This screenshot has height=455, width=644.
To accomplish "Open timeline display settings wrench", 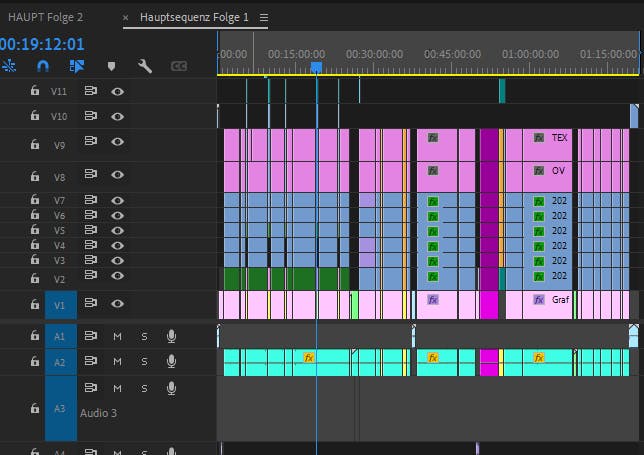I will click(145, 66).
